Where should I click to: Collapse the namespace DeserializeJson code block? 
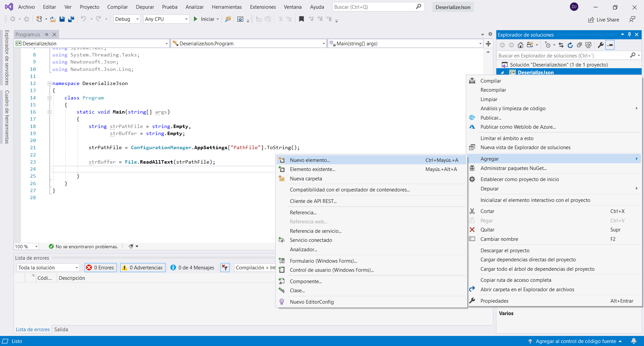(x=49, y=83)
